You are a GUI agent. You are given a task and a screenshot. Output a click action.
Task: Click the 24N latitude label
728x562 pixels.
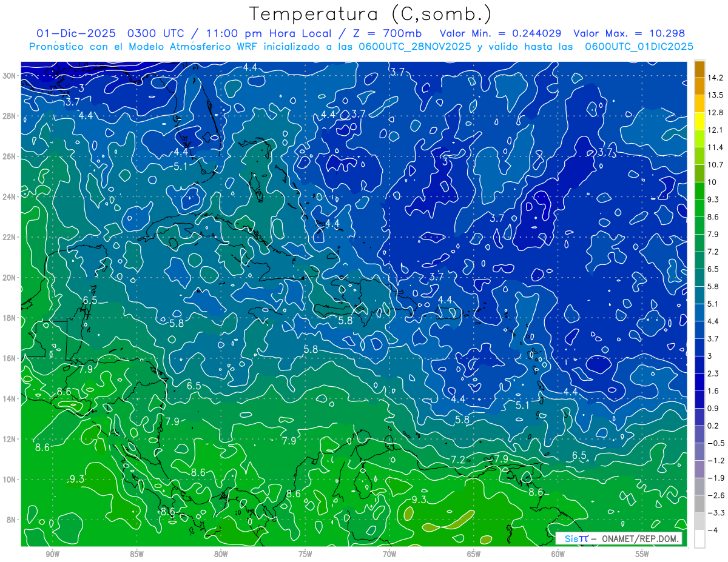point(10,197)
